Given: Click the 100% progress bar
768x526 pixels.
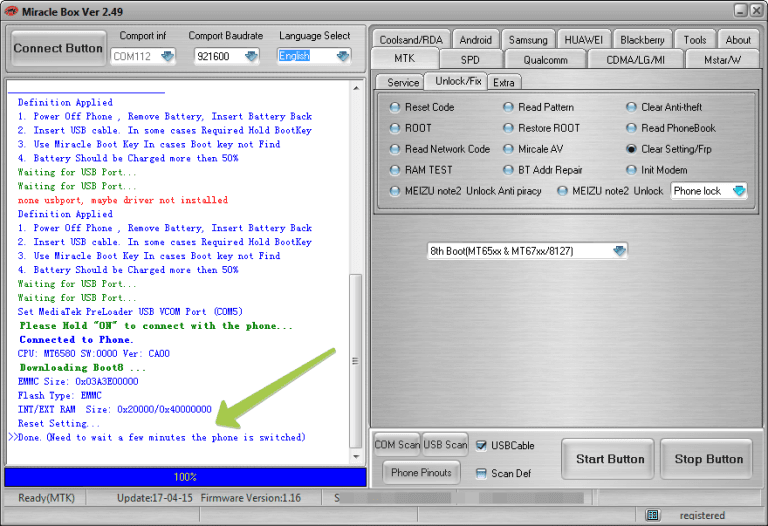Looking at the screenshot, I should point(185,477).
